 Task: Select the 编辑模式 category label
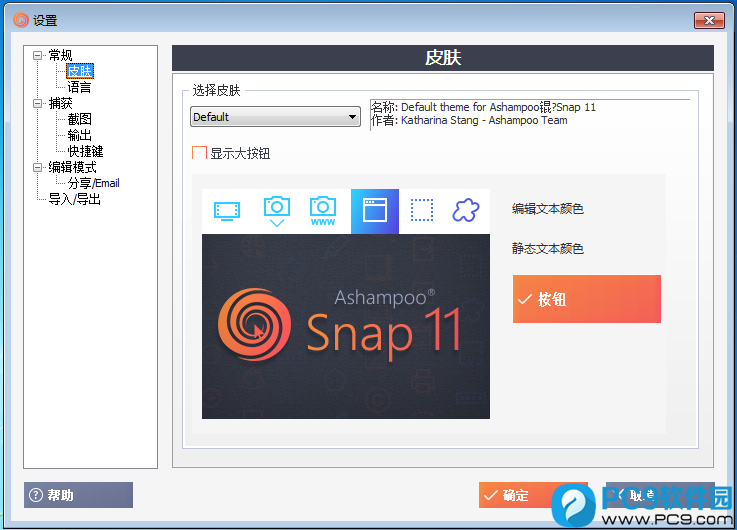72,167
